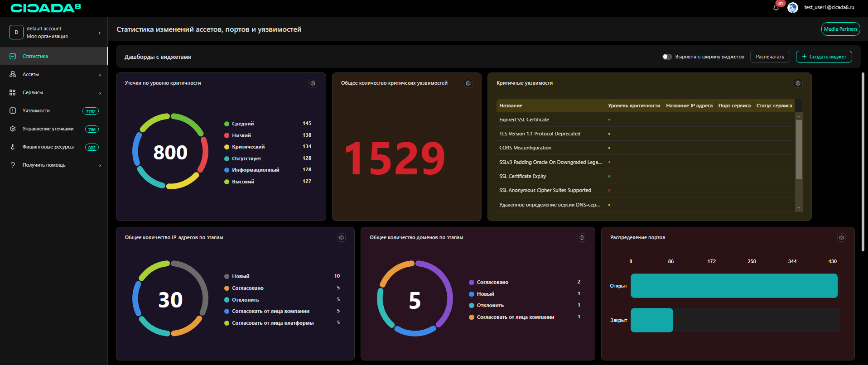Open the Статистика menu item
The height and width of the screenshot is (365, 868).
(x=53, y=56)
